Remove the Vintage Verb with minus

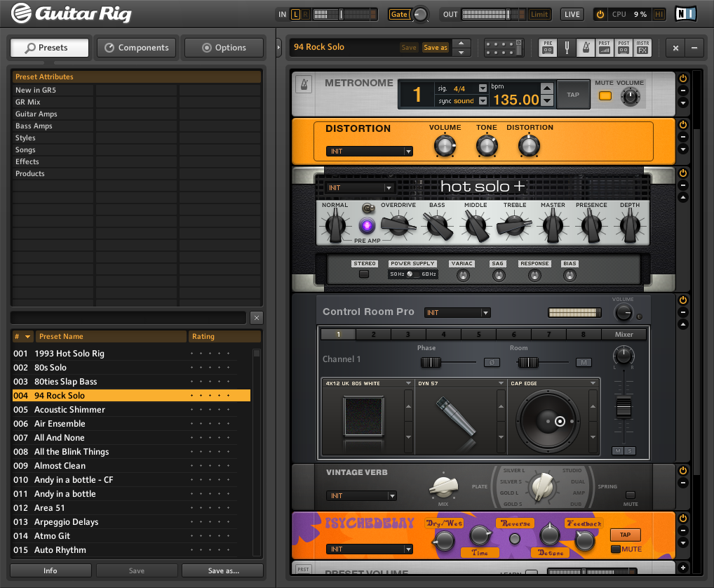point(683,482)
